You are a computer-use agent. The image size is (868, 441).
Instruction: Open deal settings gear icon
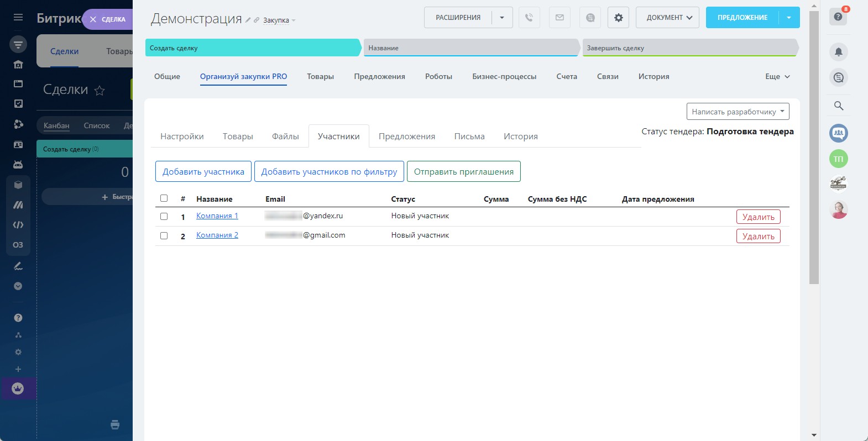[618, 18]
